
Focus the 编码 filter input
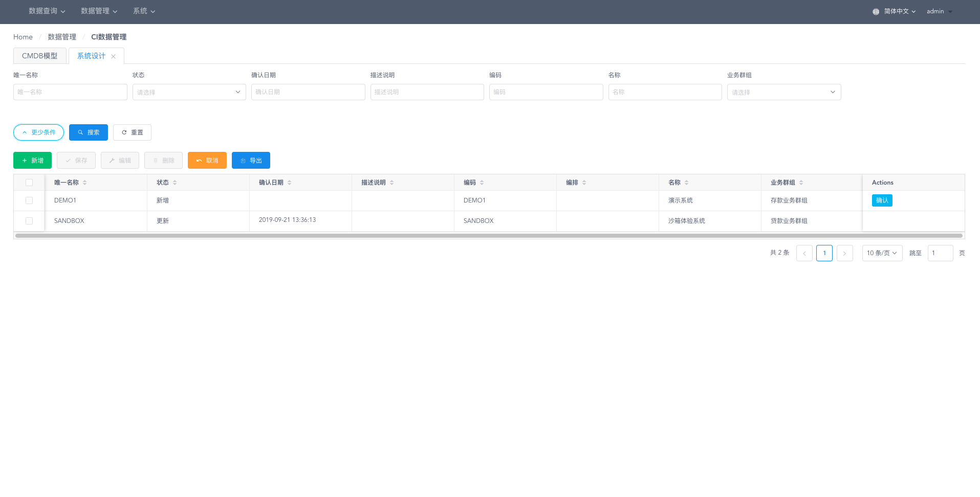pos(546,92)
